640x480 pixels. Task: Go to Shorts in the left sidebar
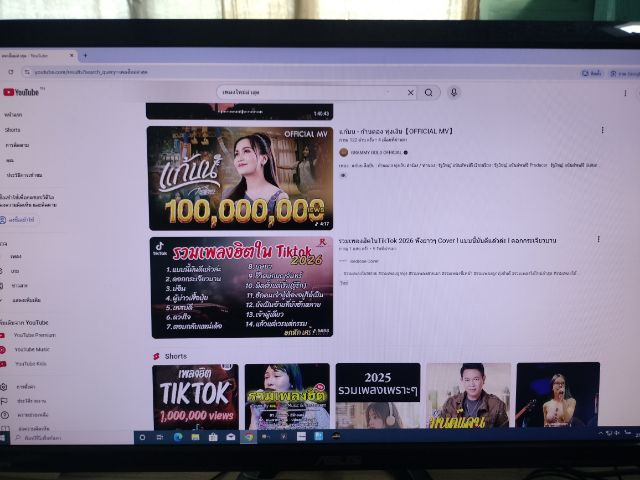12,130
